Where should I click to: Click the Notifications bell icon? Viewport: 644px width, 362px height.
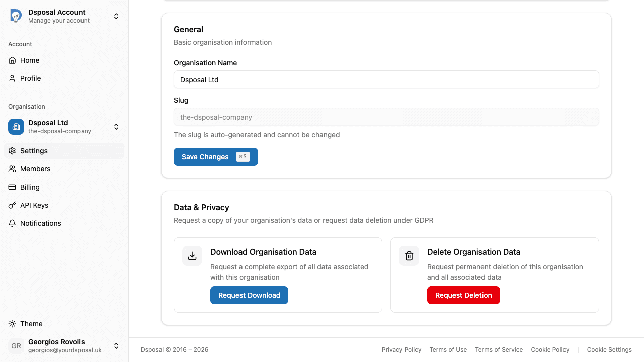pos(12,223)
